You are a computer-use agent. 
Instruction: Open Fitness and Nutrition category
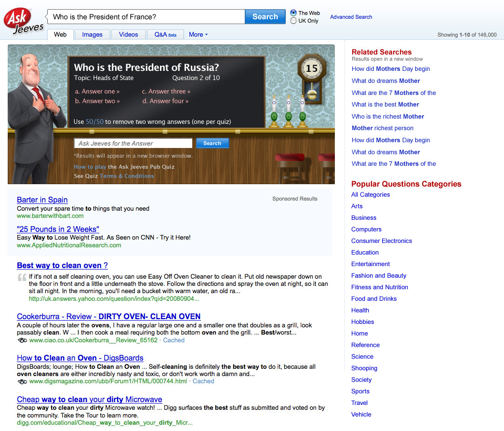[x=379, y=287]
